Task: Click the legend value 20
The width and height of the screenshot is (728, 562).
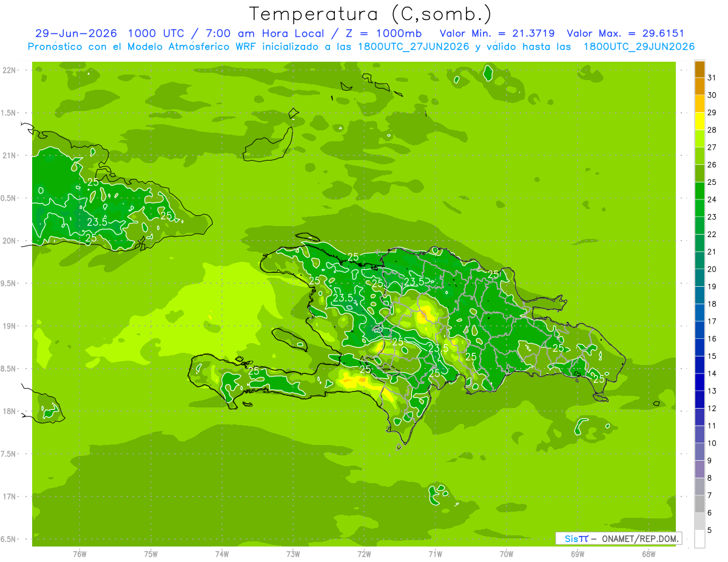Action: point(712,269)
